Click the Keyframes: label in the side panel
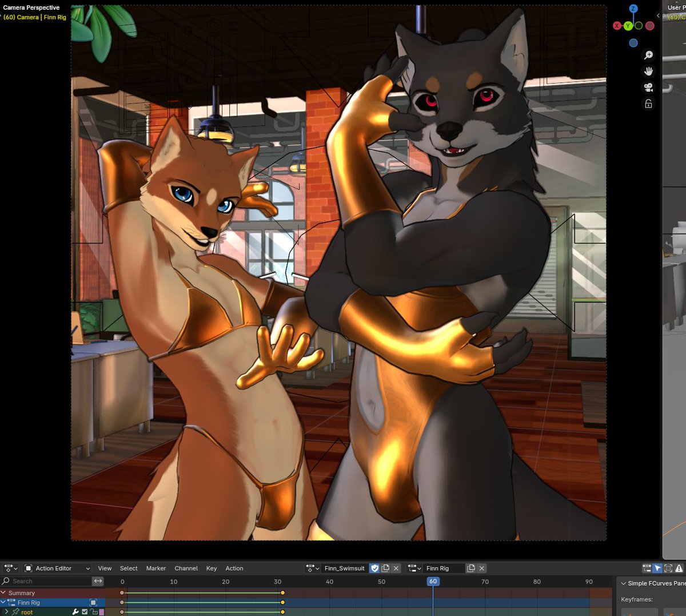This screenshot has height=616, width=686. click(637, 599)
